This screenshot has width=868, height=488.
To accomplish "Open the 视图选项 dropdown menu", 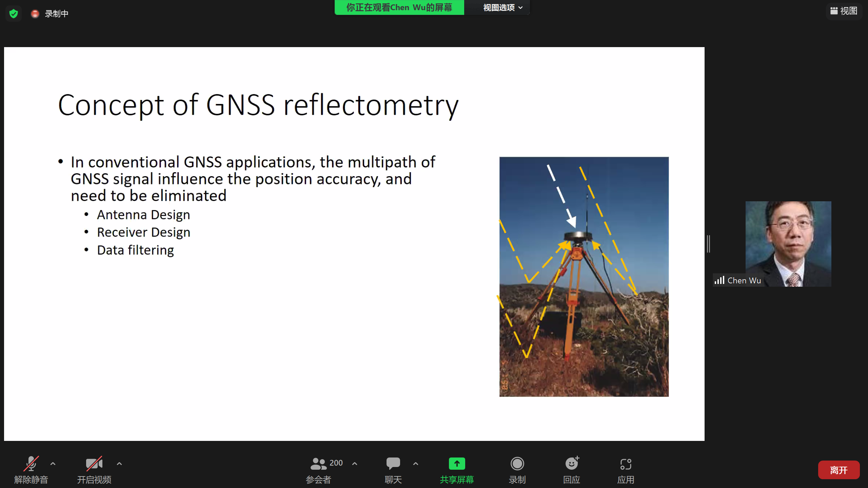I will click(x=502, y=7).
